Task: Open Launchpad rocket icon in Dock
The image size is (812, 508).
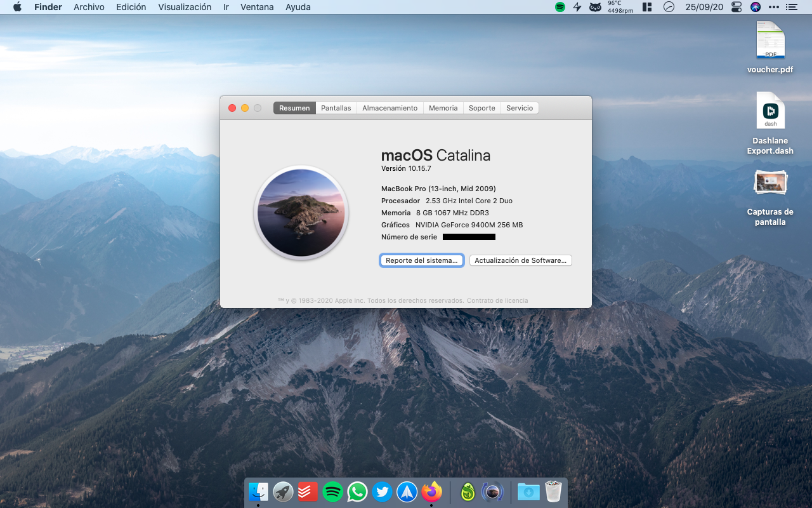Action: pyautogui.click(x=283, y=491)
